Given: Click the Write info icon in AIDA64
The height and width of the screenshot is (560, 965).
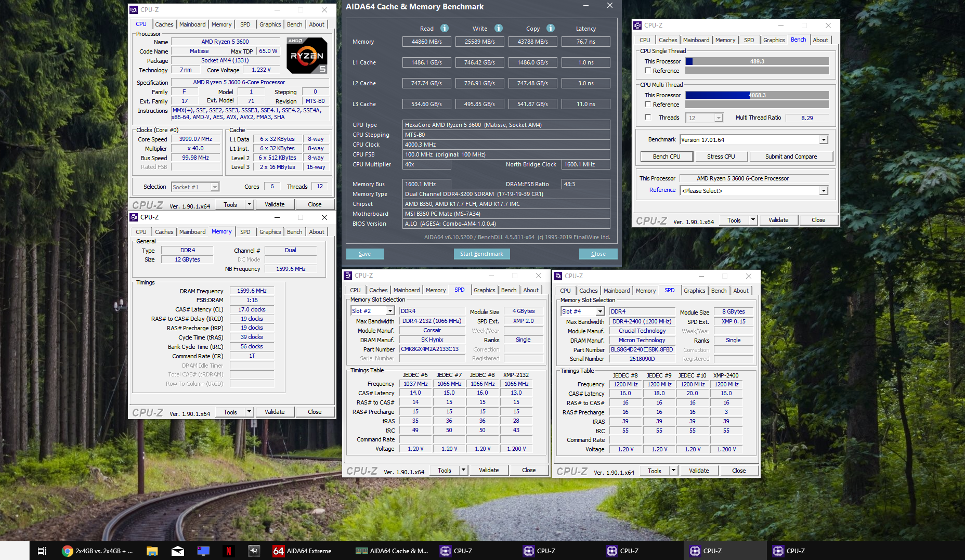Looking at the screenshot, I should click(499, 28).
